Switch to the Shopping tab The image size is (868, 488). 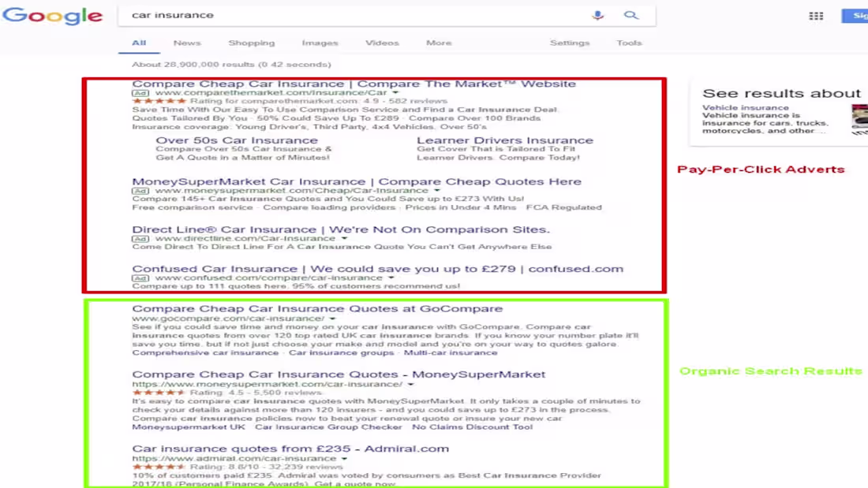pos(251,43)
